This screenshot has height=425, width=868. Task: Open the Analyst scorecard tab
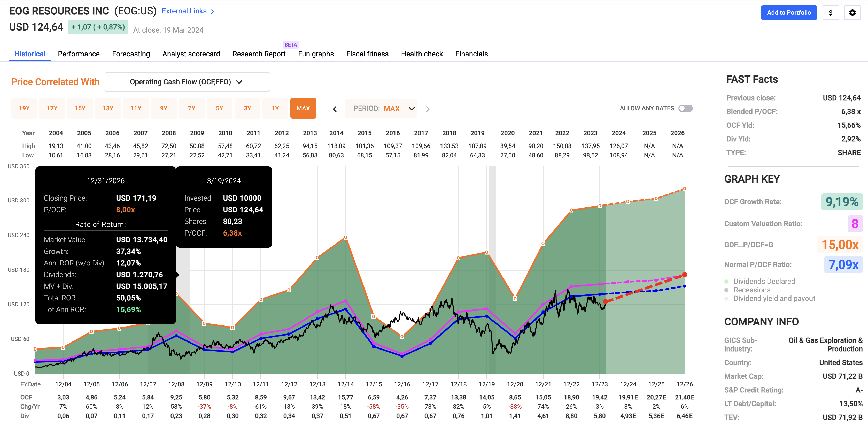coord(191,54)
